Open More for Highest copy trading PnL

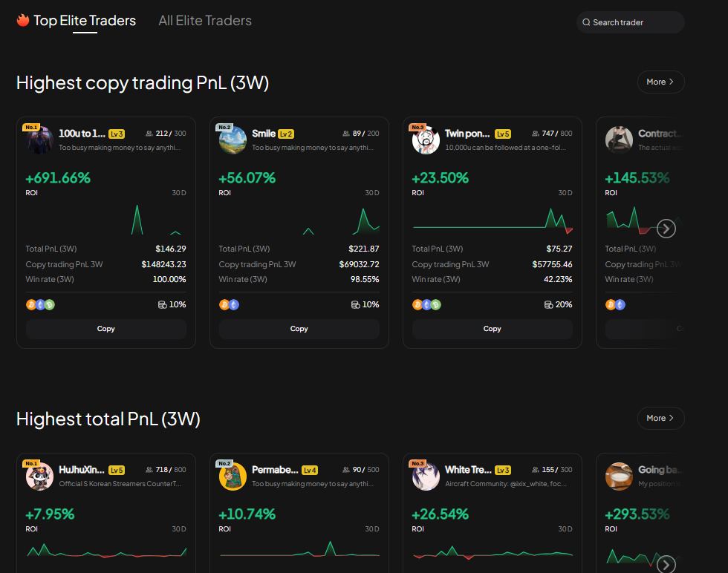[x=660, y=82]
